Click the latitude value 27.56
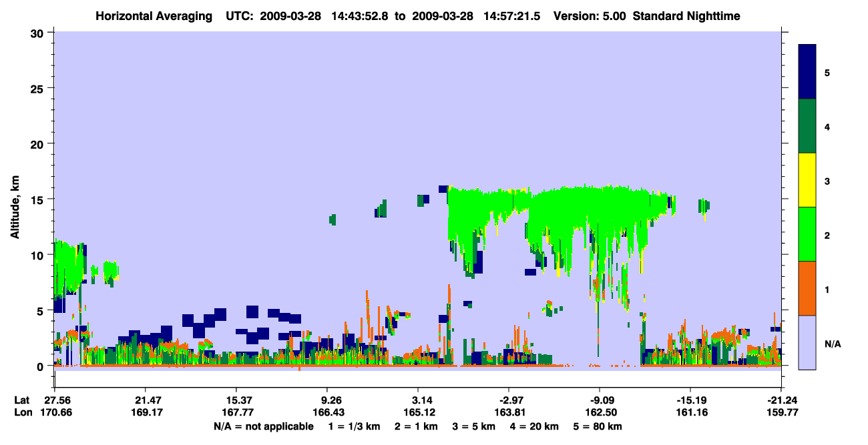Screen dimensions: 868x445 pos(55,400)
